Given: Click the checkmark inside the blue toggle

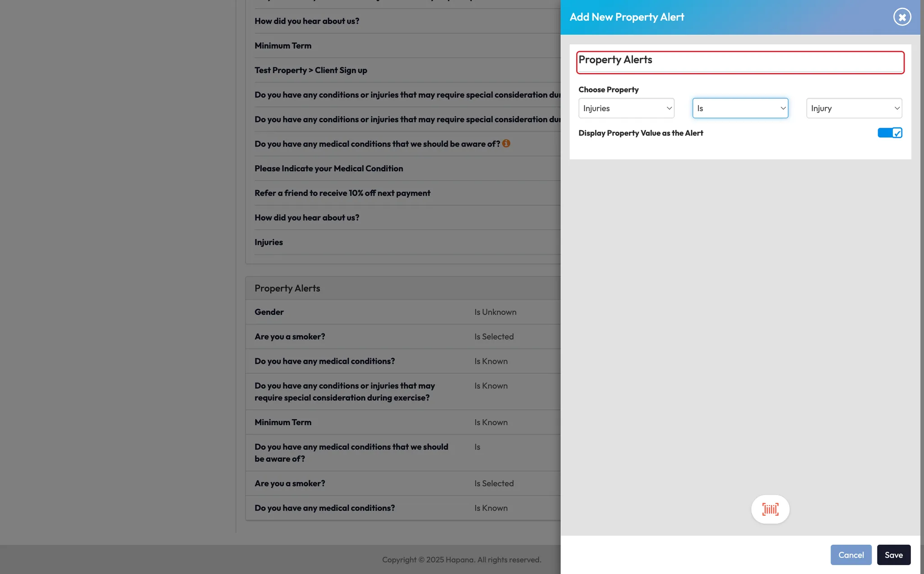Looking at the screenshot, I should [x=897, y=133].
